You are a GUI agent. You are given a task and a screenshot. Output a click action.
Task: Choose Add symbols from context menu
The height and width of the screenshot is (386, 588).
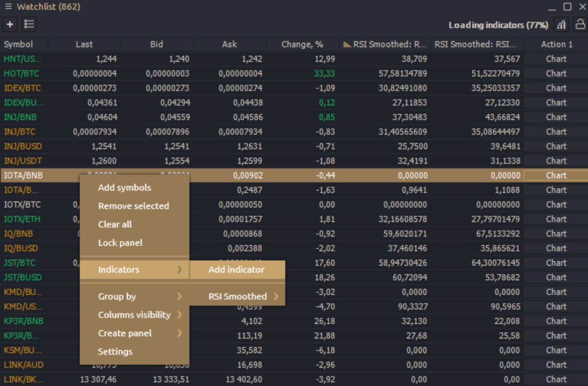(x=124, y=187)
